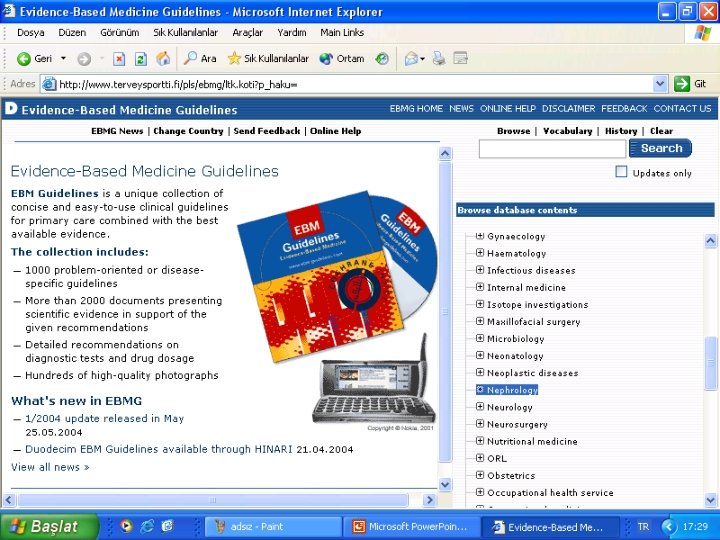Open the Yardım menu
Screen dimensions: 720x540
[292, 33]
